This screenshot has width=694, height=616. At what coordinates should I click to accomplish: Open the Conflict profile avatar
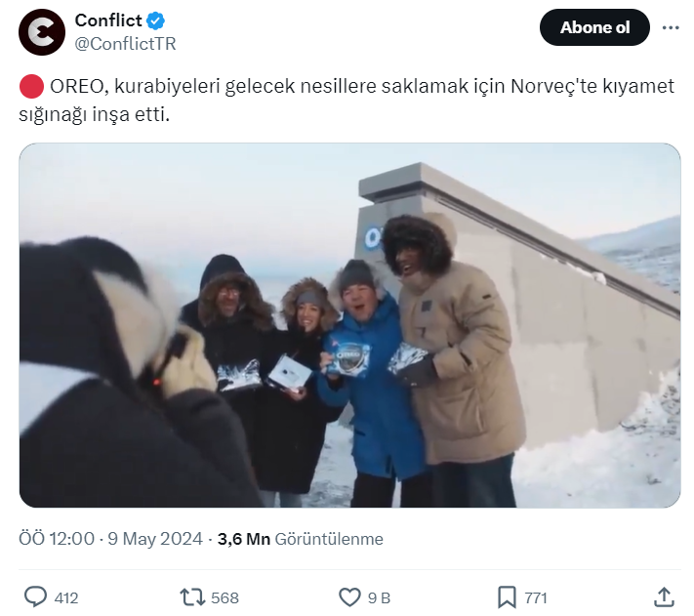click(42, 31)
